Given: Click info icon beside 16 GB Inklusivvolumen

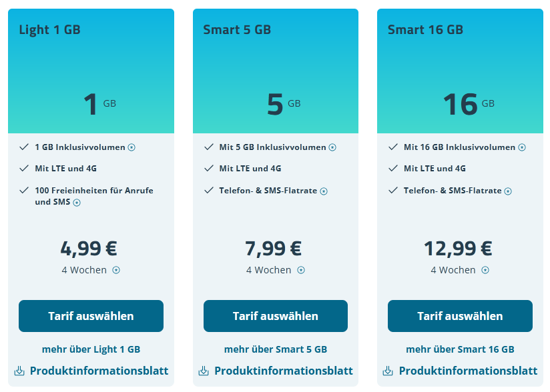Looking at the screenshot, I should click(522, 147).
